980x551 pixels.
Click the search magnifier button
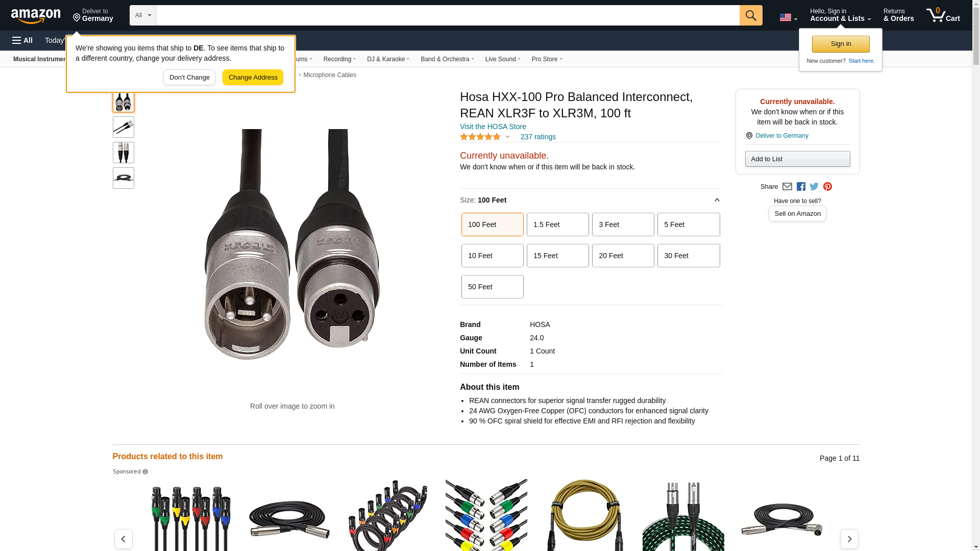tap(750, 15)
